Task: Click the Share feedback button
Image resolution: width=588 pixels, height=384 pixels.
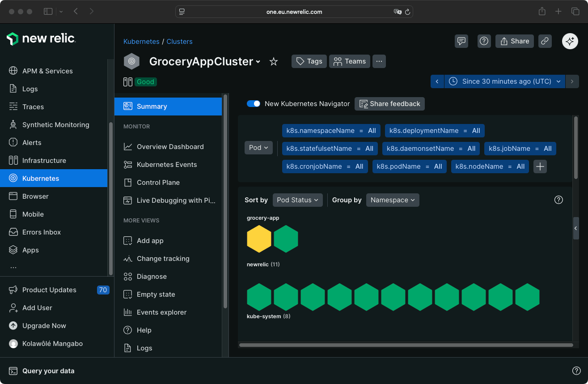Action: (x=389, y=103)
